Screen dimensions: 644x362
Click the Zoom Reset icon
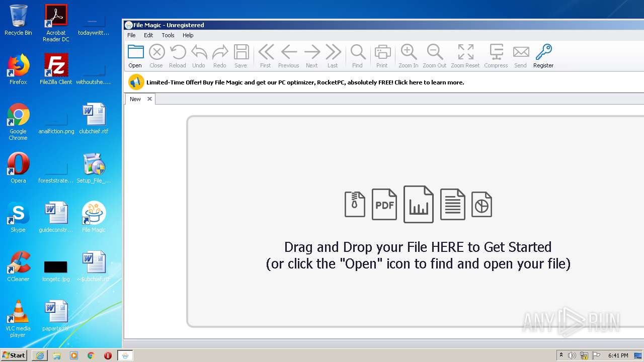coord(465,52)
